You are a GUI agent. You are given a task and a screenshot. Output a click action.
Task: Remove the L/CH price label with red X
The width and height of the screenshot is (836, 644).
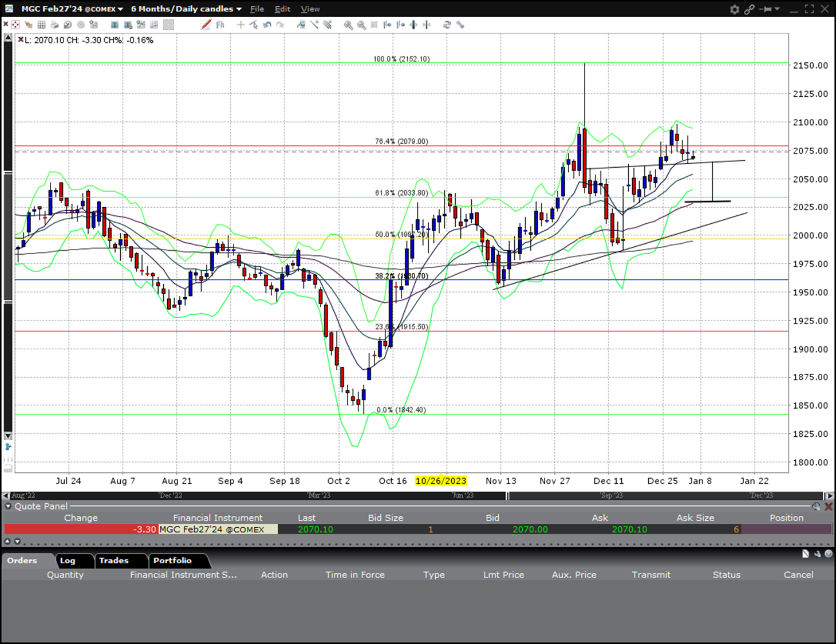pyautogui.click(x=21, y=40)
